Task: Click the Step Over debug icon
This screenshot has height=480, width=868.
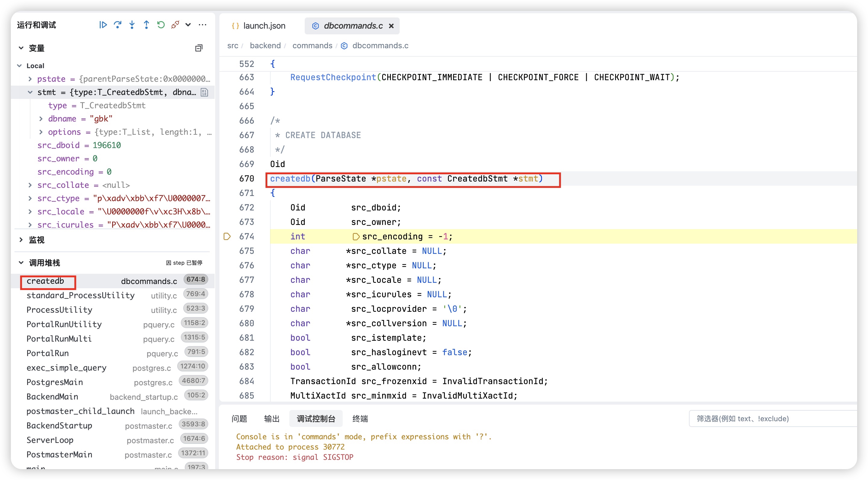Action: point(117,25)
